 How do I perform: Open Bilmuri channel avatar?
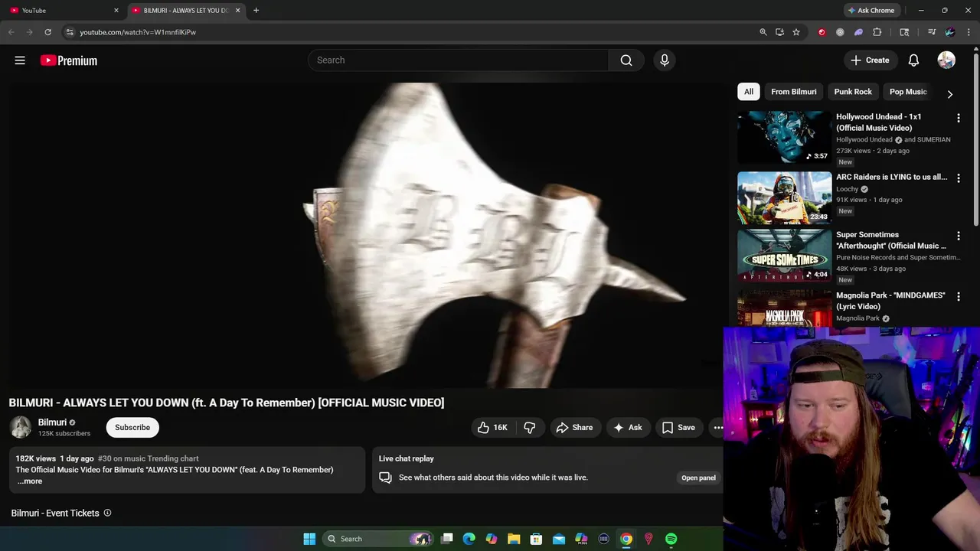pos(21,427)
